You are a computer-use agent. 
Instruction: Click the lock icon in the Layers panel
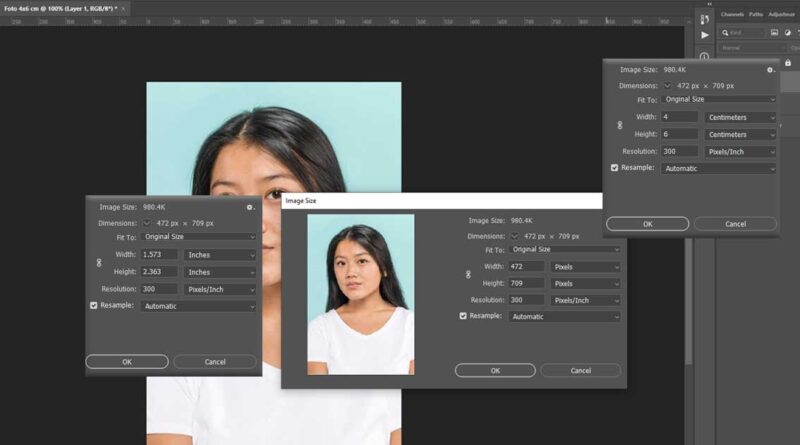tap(787, 62)
